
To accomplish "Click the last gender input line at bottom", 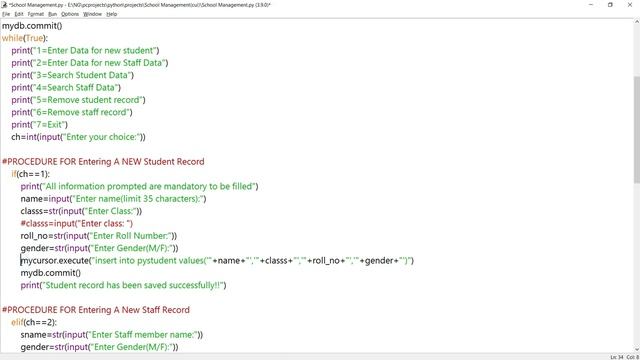I will point(100,347).
